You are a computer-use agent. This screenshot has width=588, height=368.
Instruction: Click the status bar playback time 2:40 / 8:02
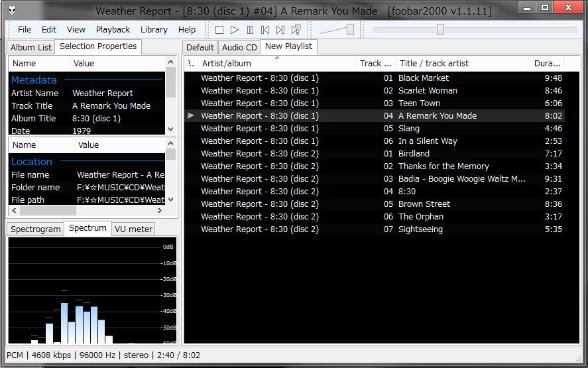(x=178, y=355)
